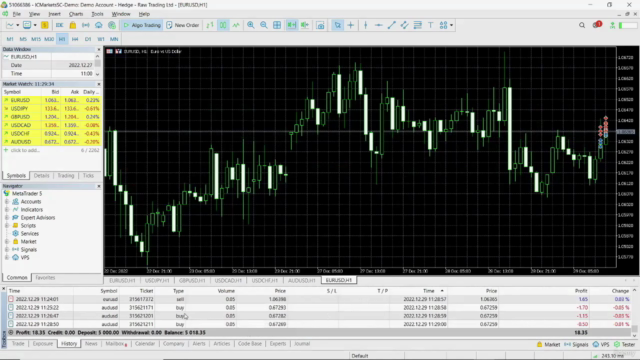
Task: Select H1 timeframe
Action: (62, 39)
